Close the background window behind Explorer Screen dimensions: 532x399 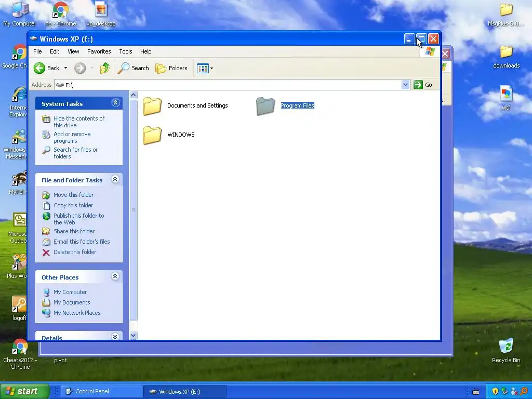(445, 54)
